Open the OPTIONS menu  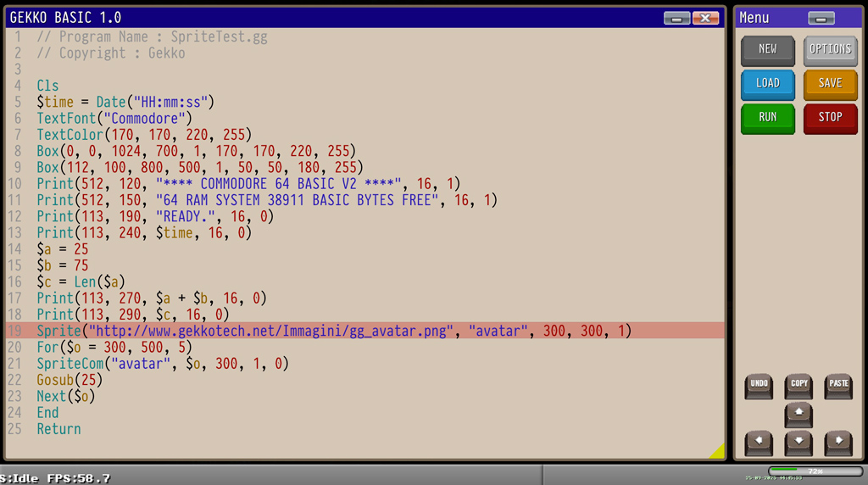pos(830,50)
